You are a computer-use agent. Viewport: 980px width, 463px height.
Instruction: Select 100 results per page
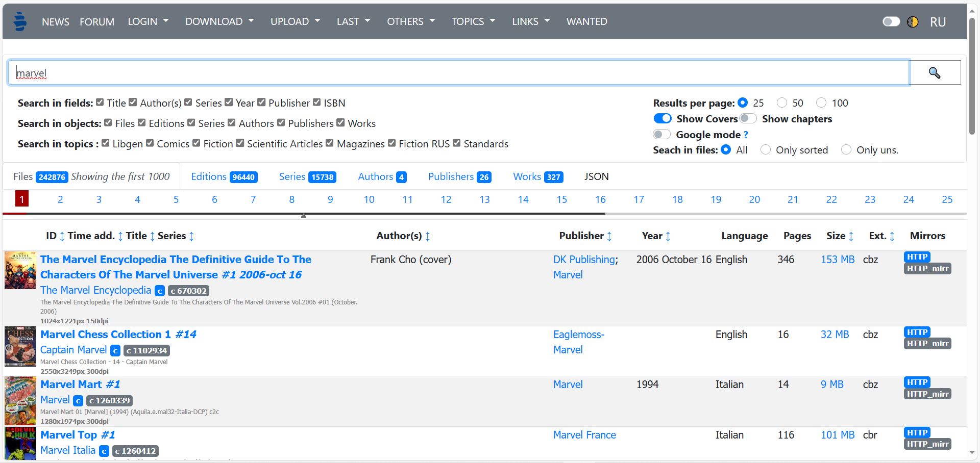821,103
